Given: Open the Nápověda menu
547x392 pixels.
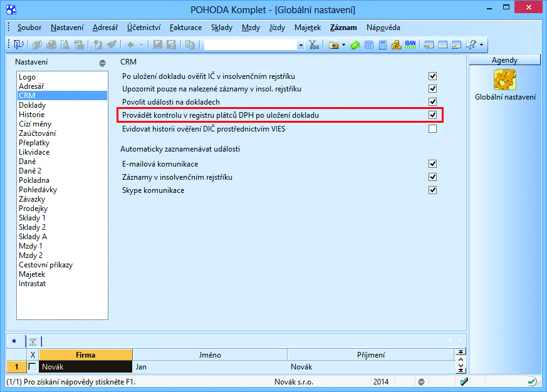Looking at the screenshot, I should coord(383,28).
